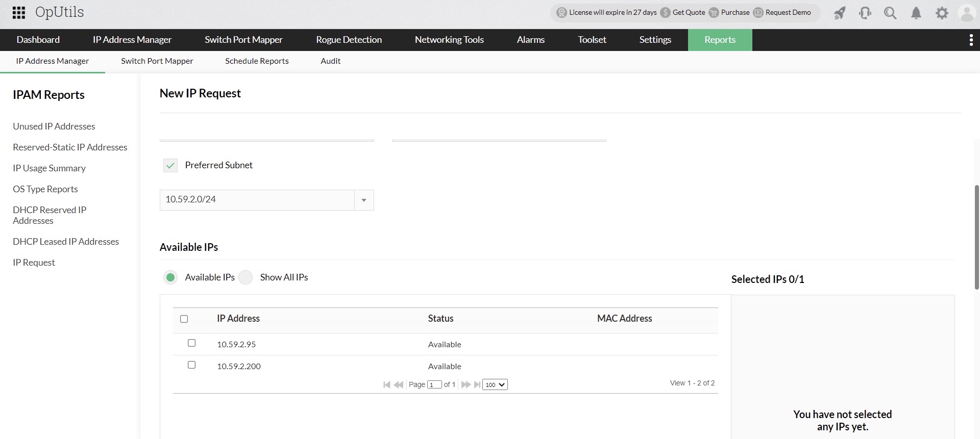Open the IP Address Manager main menu

(132, 40)
